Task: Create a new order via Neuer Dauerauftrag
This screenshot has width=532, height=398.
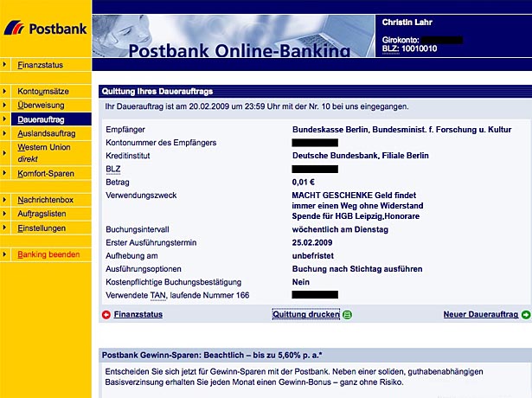Action: pyautogui.click(x=480, y=315)
